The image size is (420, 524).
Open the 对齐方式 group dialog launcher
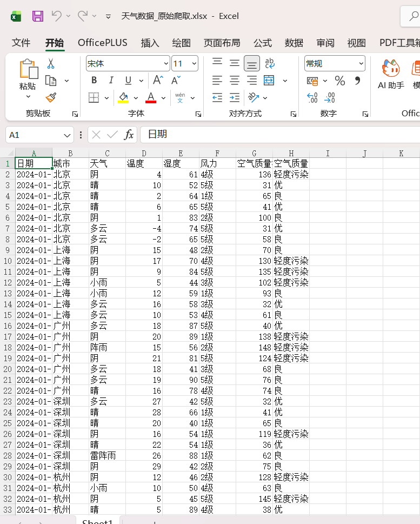click(x=294, y=114)
